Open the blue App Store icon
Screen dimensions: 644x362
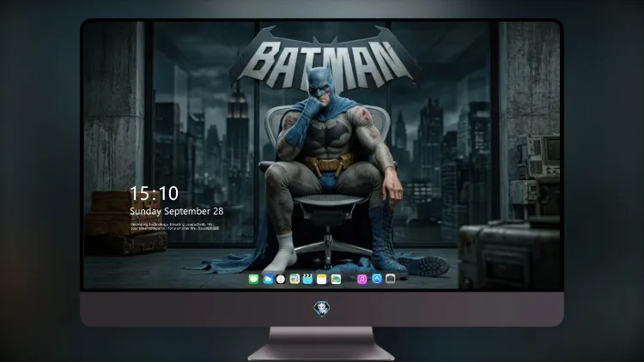click(x=377, y=279)
